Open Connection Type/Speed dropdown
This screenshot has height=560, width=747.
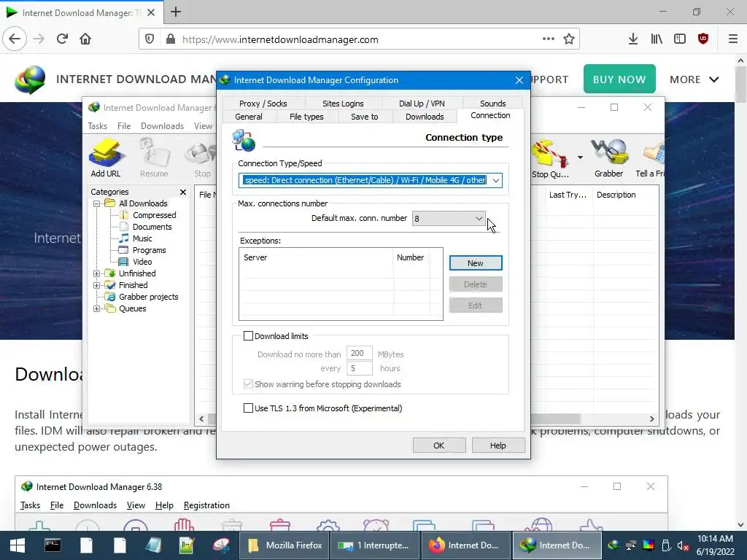[x=496, y=181]
